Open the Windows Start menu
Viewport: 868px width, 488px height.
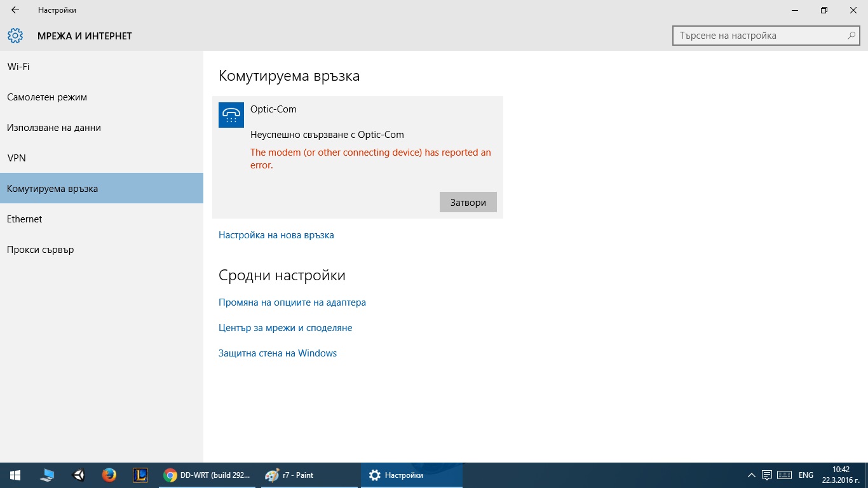click(15, 475)
